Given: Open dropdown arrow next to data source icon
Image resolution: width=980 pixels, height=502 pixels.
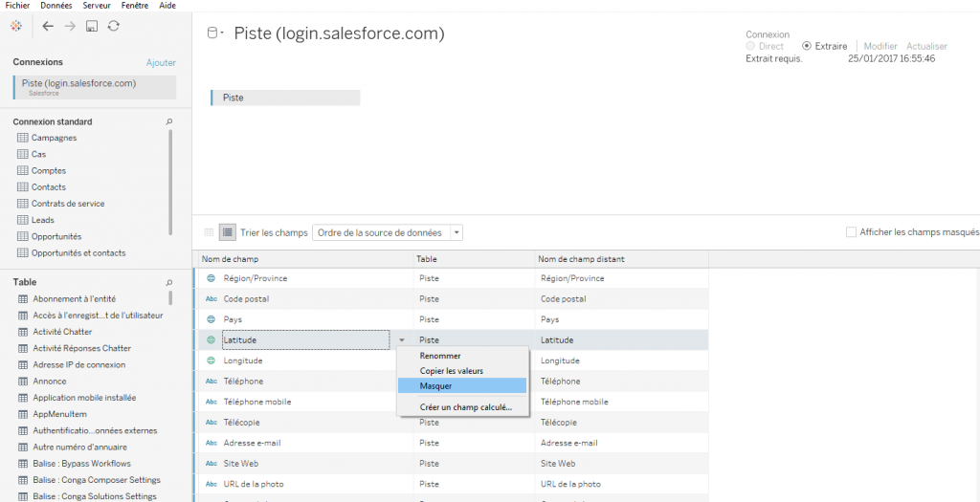Looking at the screenshot, I should coord(222,33).
